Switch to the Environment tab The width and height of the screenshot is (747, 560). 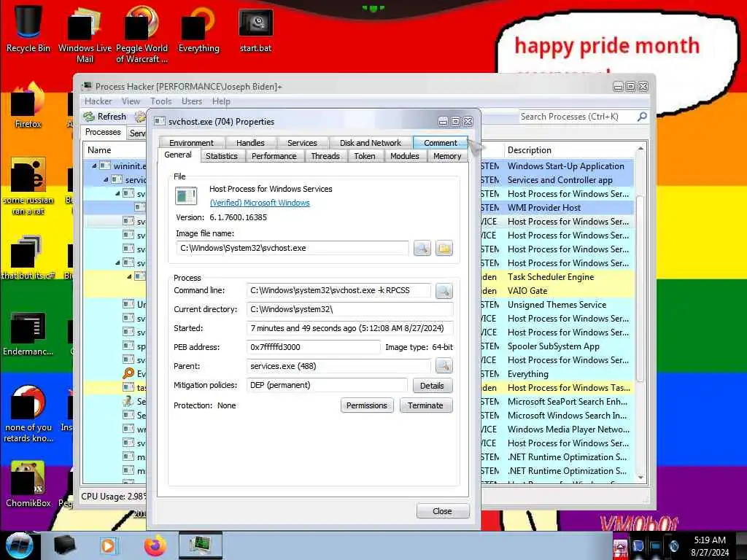coord(191,143)
